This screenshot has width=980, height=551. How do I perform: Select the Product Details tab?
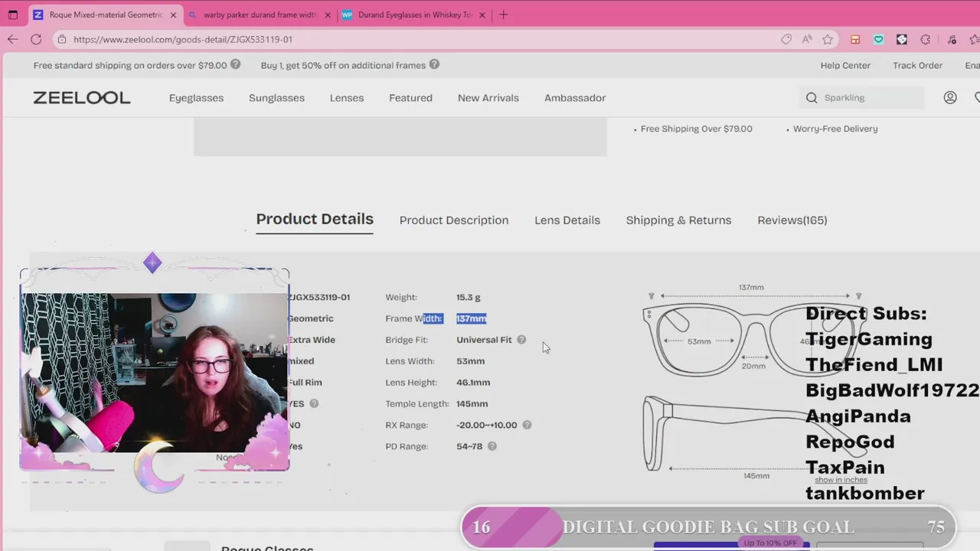tap(315, 219)
